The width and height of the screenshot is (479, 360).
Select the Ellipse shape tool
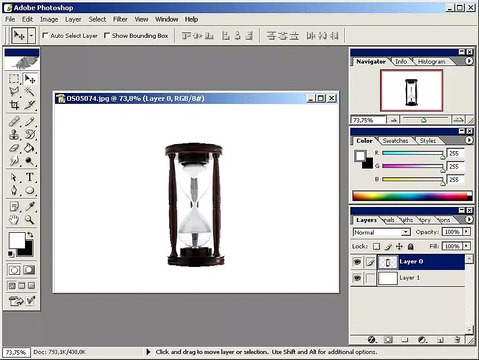click(30, 190)
